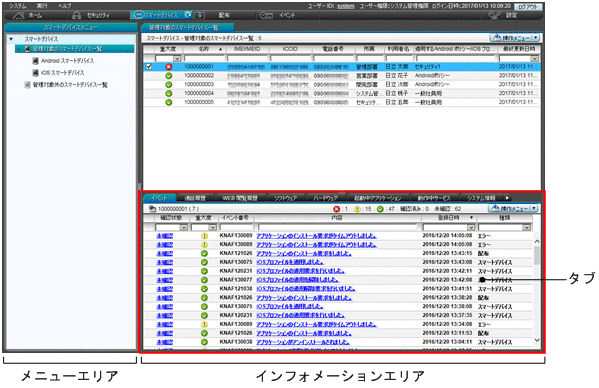Screen dimensions: 599x388
Task: Click the 内容 filter input field
Action: pyautogui.click(x=337, y=227)
